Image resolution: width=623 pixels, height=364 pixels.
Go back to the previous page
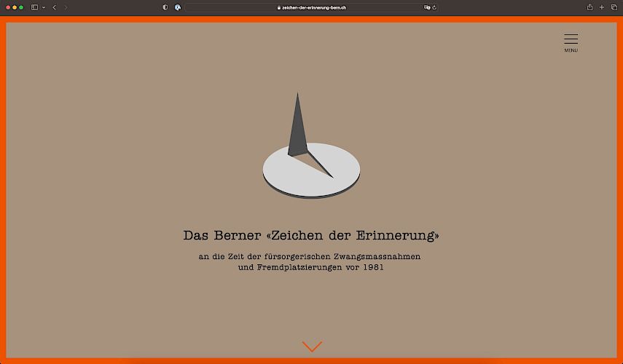click(x=54, y=7)
